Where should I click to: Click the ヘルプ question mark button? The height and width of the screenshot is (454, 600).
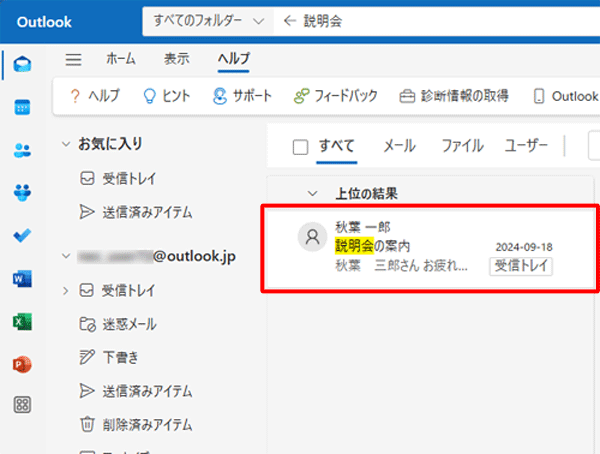[x=95, y=96]
